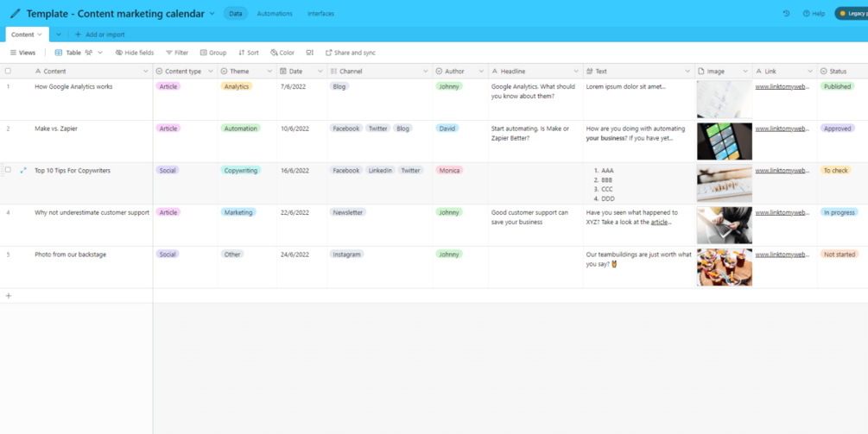Follow the link in Make vs. Zapier row
This screenshot has width=868, height=434.
[782, 129]
